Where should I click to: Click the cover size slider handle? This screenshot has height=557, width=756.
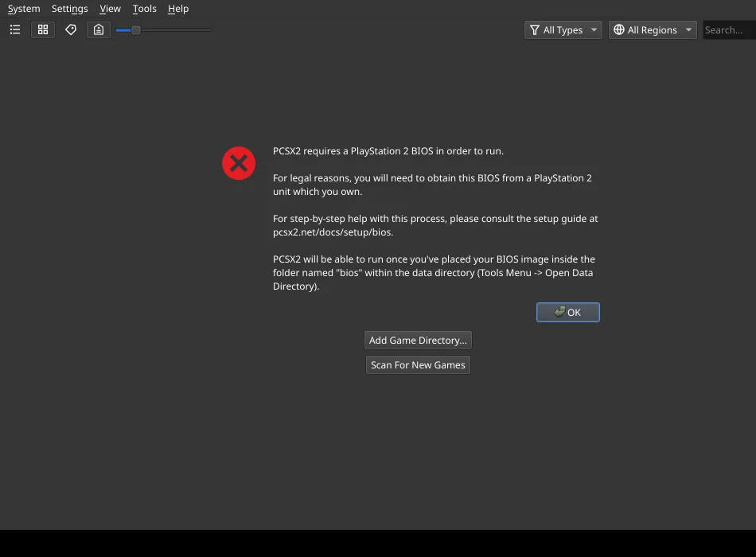pos(136,30)
